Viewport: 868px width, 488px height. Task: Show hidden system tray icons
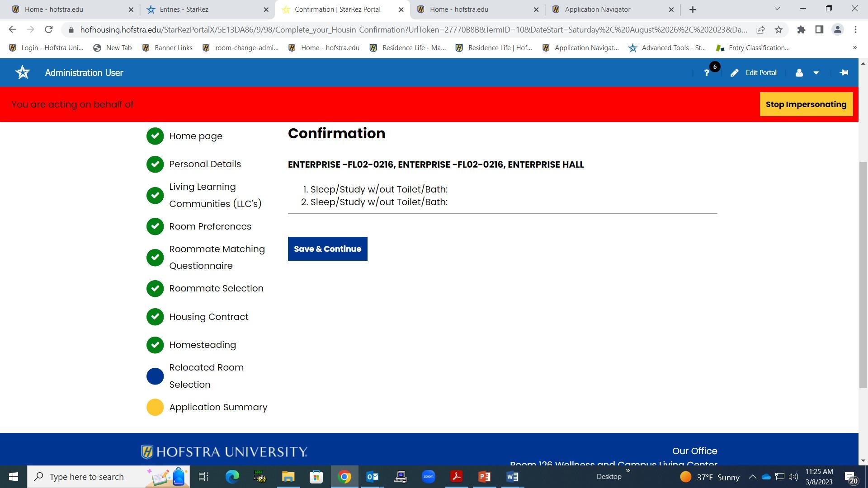coord(752,477)
